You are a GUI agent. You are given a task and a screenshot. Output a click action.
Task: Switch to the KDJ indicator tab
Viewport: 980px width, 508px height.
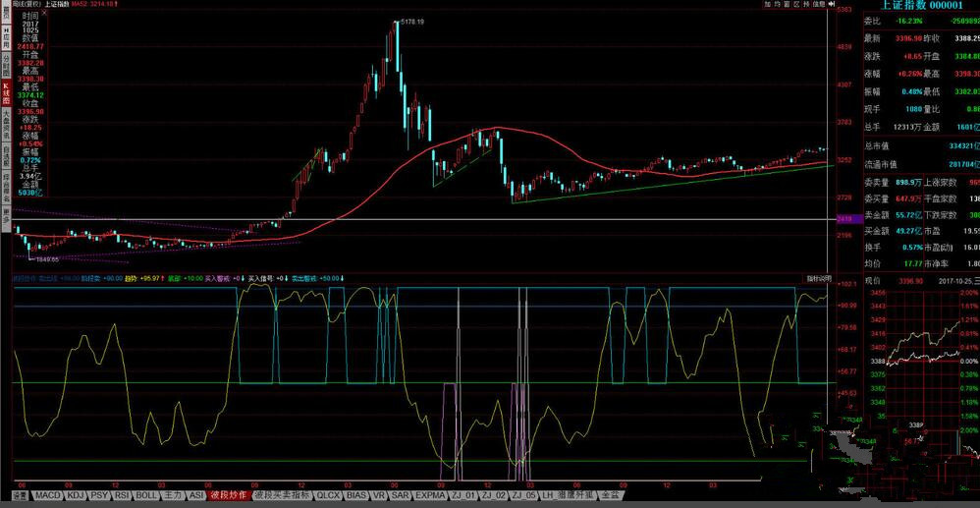coord(76,495)
